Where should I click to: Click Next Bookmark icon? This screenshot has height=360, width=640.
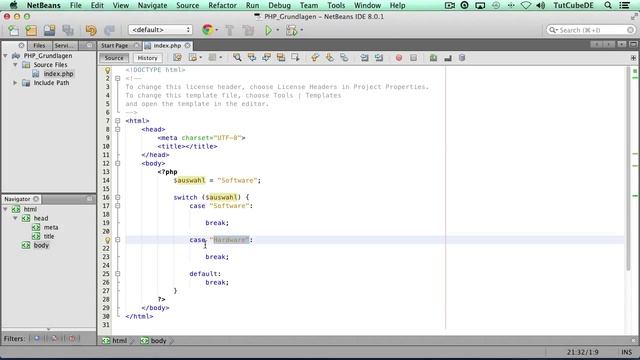[x=329, y=58]
